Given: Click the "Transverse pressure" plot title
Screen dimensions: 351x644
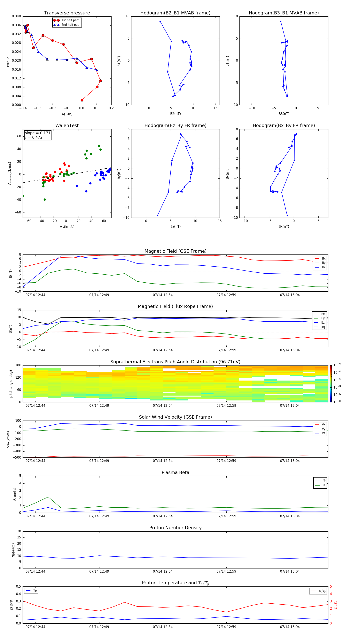Looking at the screenshot, I should tap(67, 13).
